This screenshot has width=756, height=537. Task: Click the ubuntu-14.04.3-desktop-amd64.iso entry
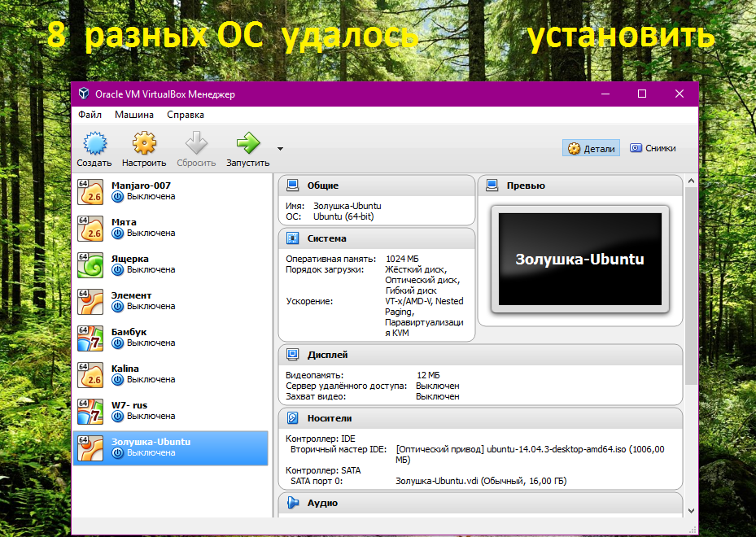click(530, 455)
